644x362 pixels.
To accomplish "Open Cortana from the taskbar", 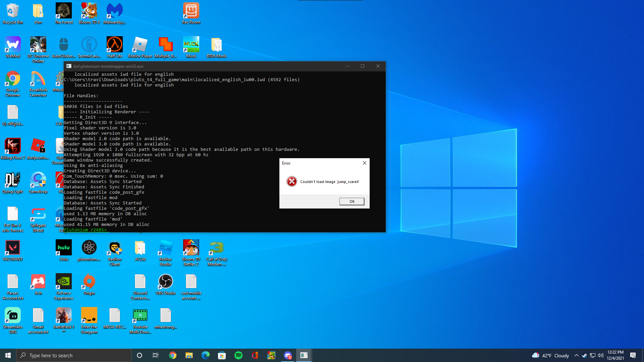I will [140, 355].
